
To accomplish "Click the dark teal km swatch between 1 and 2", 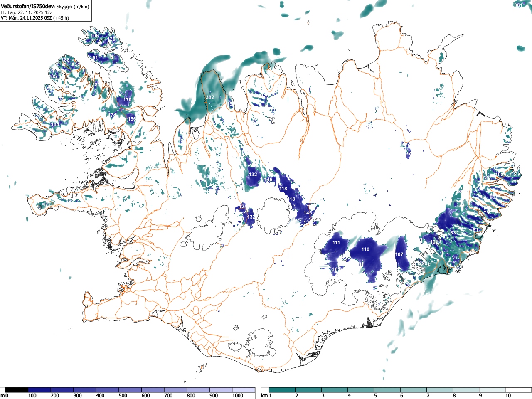I will pyautogui.click(x=282, y=390).
